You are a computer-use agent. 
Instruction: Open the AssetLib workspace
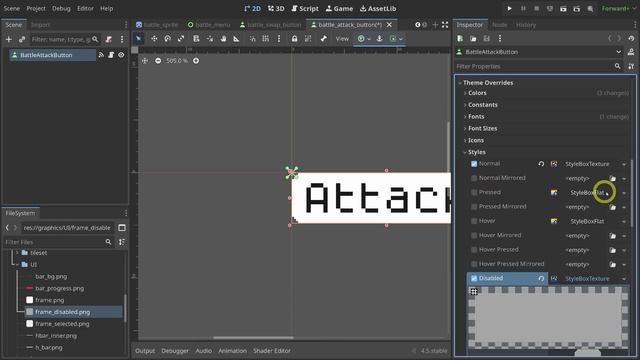click(378, 9)
